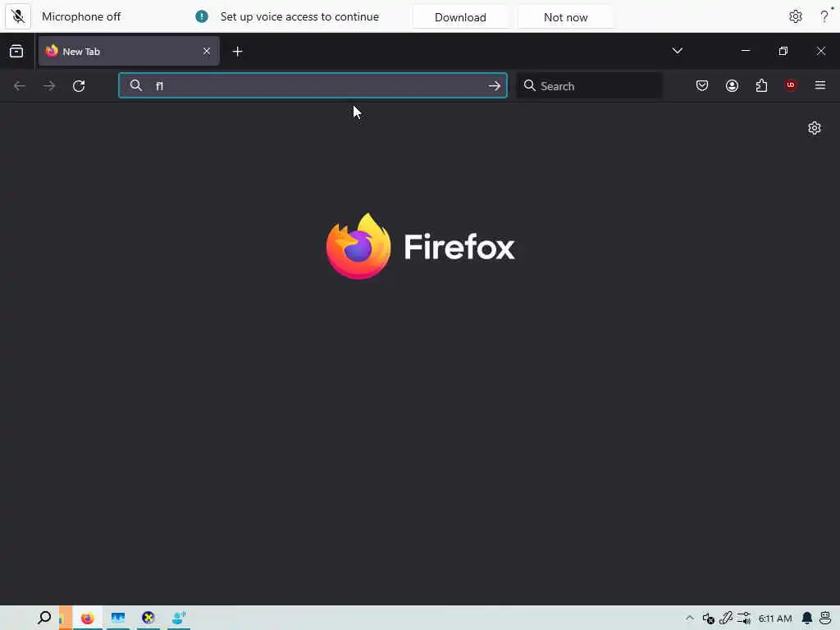Viewport: 840px width, 630px height.
Task: Open the notifications bell
Action: tap(807, 619)
